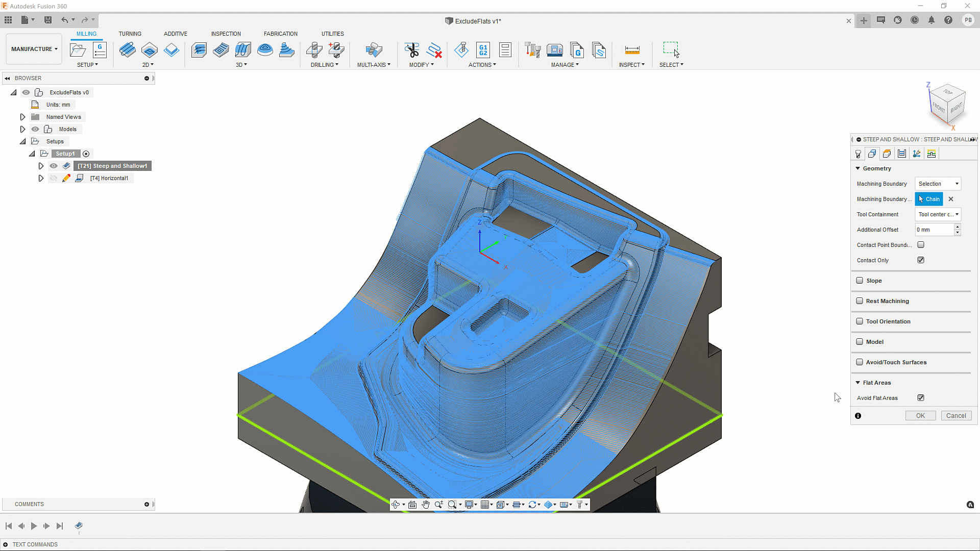Click the Linking tab icon in dialog

917,154
